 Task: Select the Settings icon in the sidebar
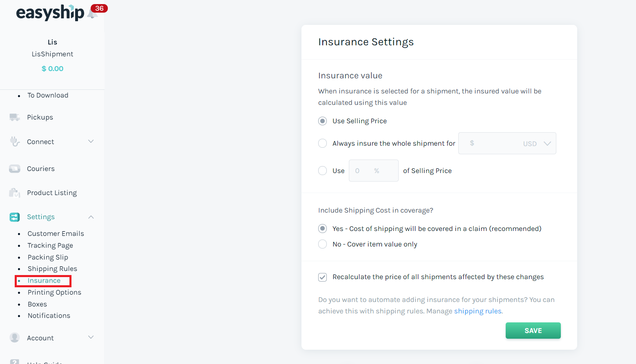click(x=15, y=217)
